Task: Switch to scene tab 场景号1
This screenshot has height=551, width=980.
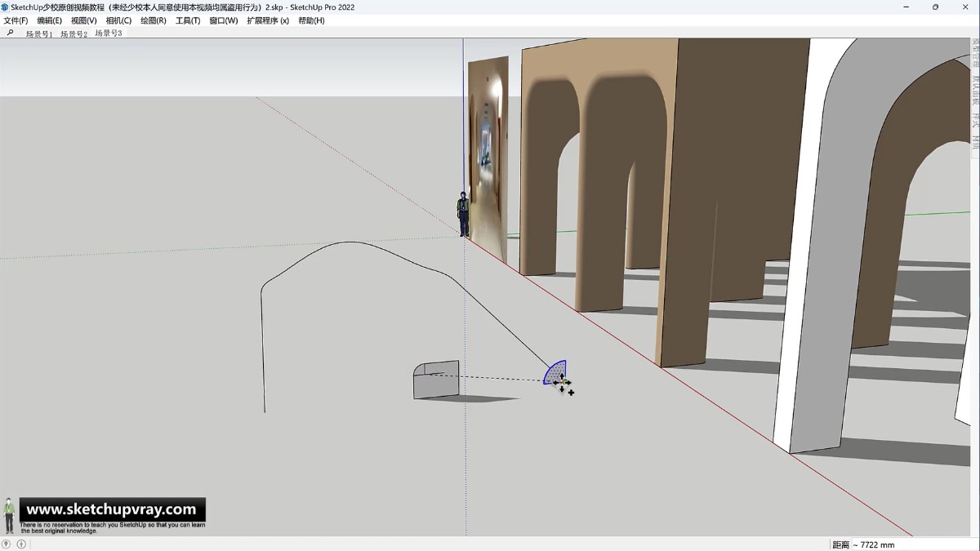Action: coord(39,34)
